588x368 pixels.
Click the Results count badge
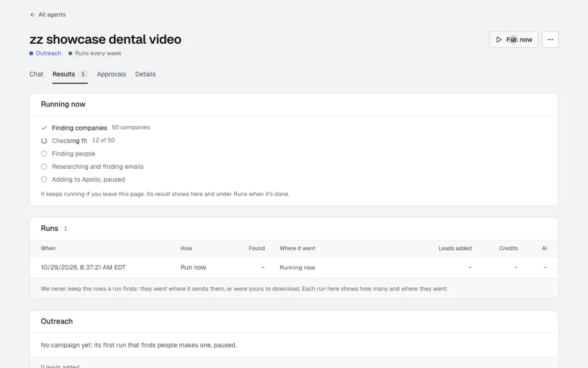pos(83,74)
